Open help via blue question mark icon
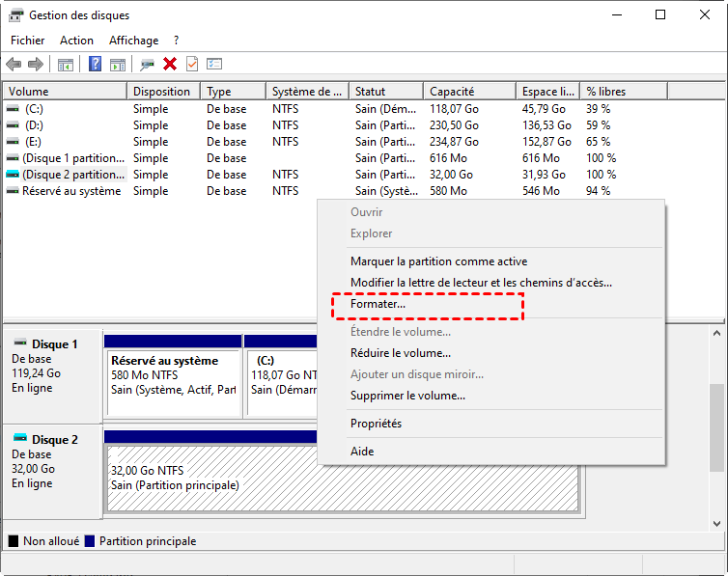Image resolution: width=728 pixels, height=576 pixels. click(95, 64)
